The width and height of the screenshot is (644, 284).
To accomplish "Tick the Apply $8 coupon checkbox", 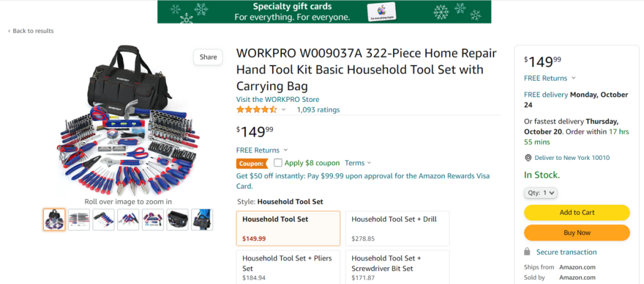I will tap(278, 163).
